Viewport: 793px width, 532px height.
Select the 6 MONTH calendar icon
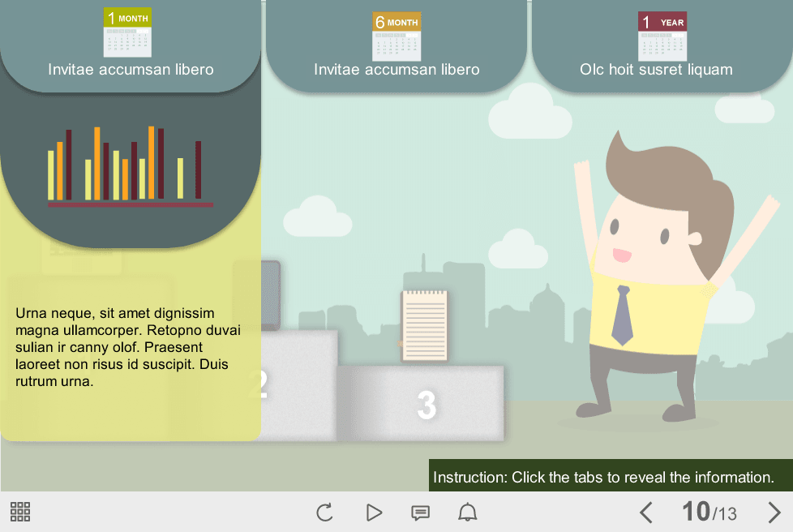click(x=396, y=32)
